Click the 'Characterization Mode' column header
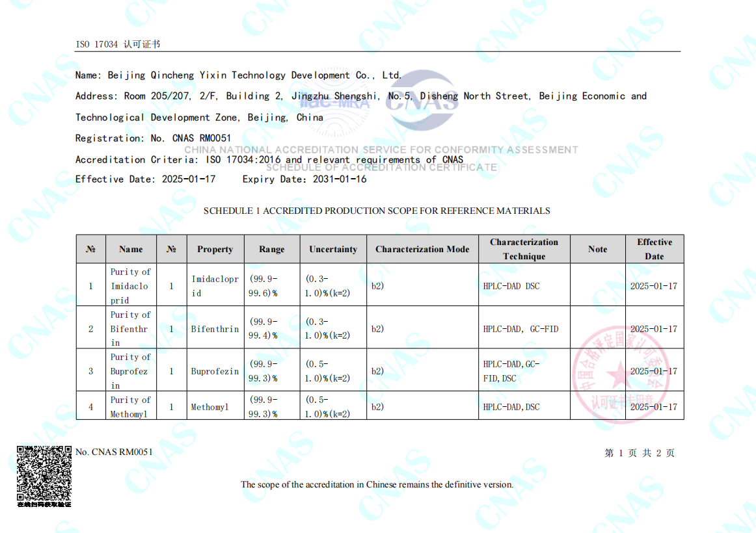756x533 pixels. [422, 249]
